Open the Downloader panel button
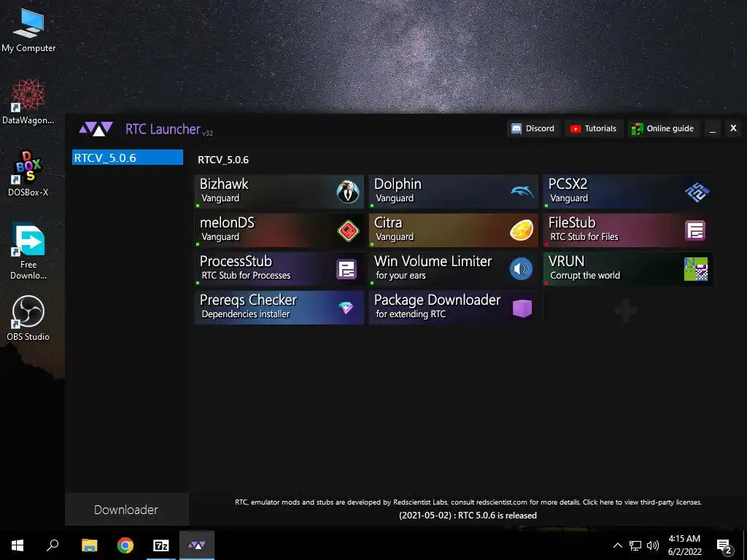Image resolution: width=747 pixels, height=560 pixels. pyautogui.click(x=126, y=510)
